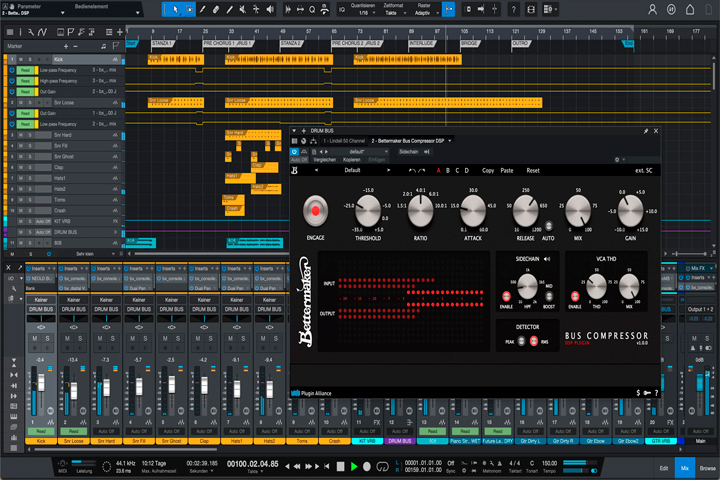The height and width of the screenshot is (480, 720).
Task: Open Plugin Alliance key license icon
Action: [647, 393]
